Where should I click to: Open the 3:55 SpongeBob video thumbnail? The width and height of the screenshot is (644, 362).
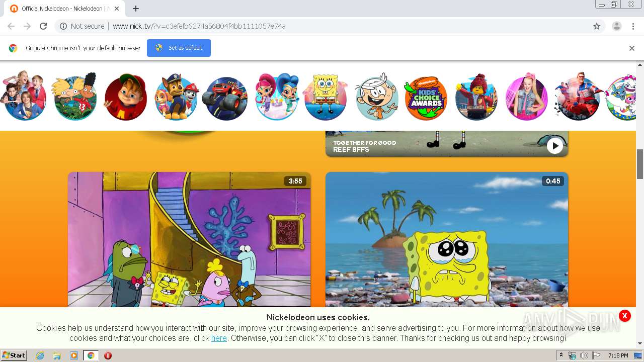(x=189, y=240)
